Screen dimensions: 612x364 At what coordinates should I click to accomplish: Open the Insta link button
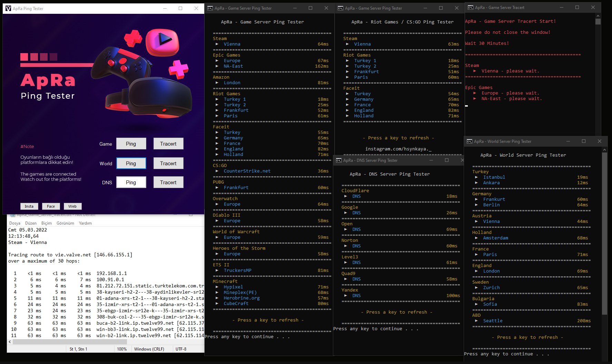29,206
